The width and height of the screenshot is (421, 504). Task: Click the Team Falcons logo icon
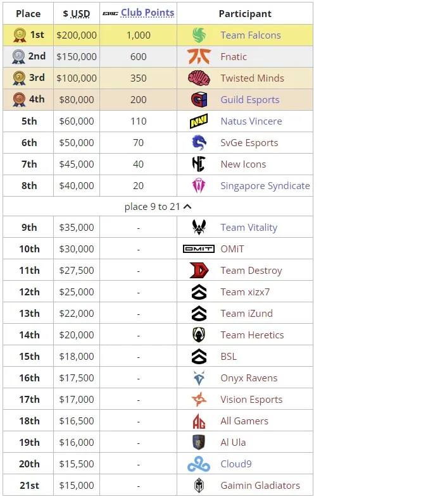click(x=199, y=35)
